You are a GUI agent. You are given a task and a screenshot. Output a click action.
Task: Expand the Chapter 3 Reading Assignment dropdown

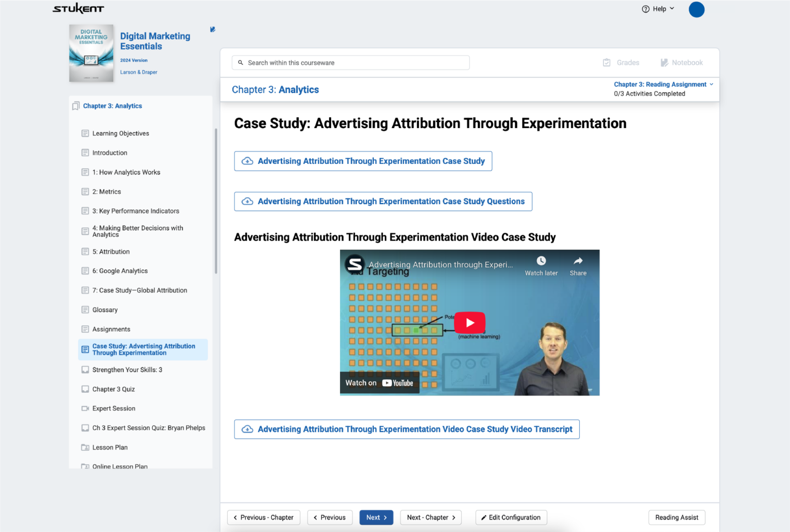point(712,84)
